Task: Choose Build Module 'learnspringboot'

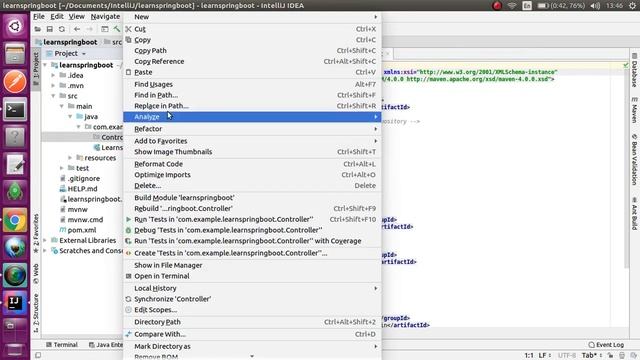Action: (252, 198)
